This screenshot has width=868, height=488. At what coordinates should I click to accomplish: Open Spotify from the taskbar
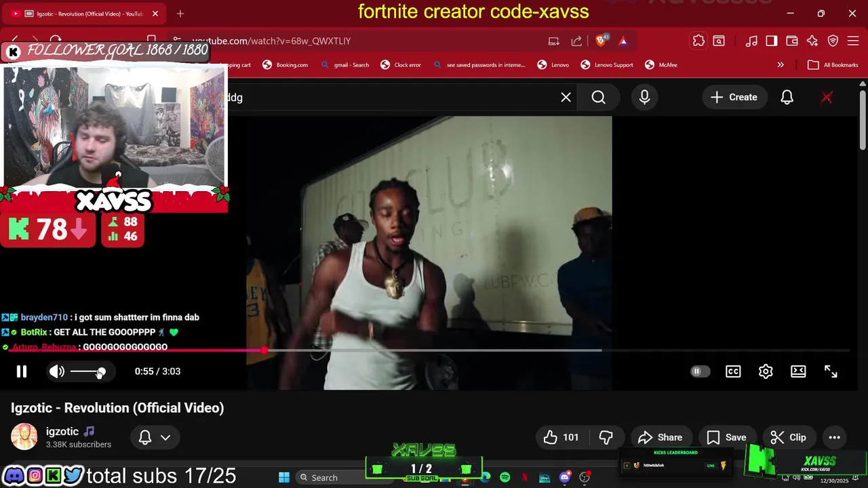click(x=505, y=478)
